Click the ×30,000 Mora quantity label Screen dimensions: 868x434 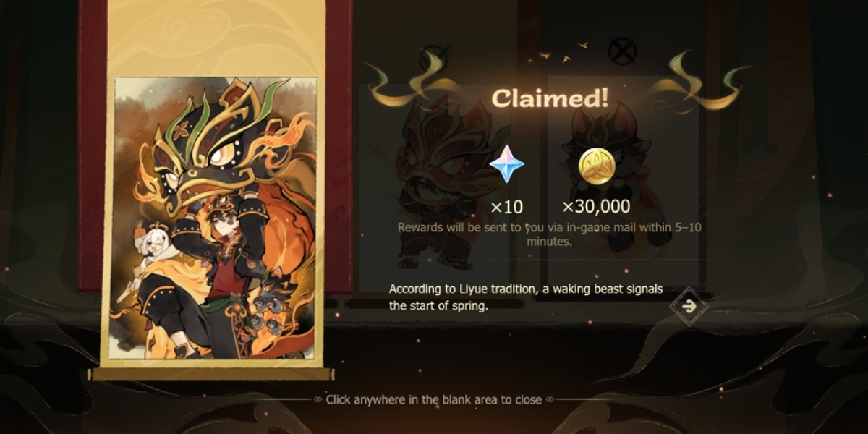(596, 207)
